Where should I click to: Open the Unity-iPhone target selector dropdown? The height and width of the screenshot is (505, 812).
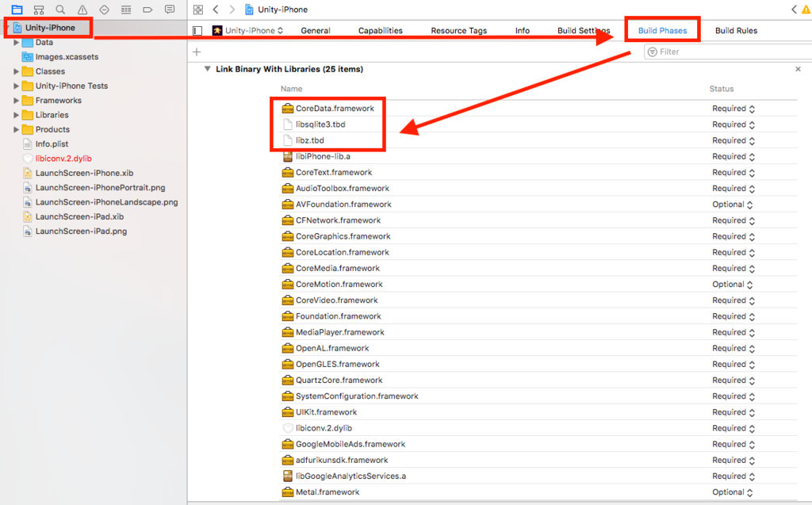(248, 31)
